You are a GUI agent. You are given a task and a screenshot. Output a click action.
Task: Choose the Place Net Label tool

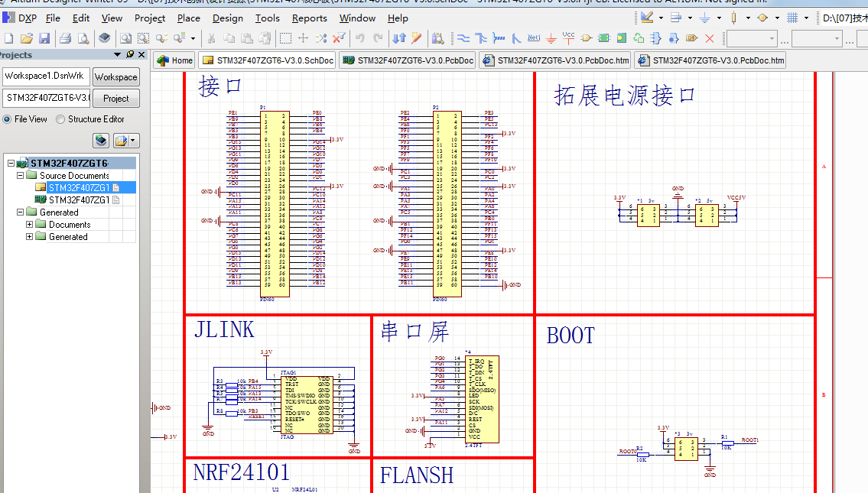coord(534,38)
